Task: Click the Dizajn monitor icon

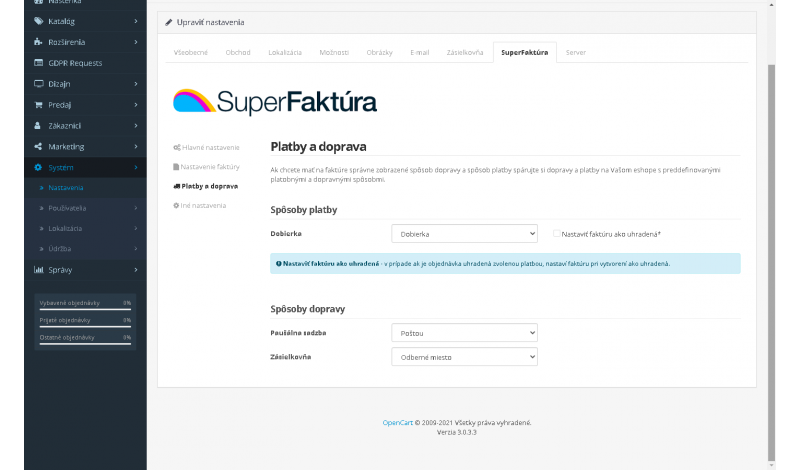Action: [x=38, y=84]
